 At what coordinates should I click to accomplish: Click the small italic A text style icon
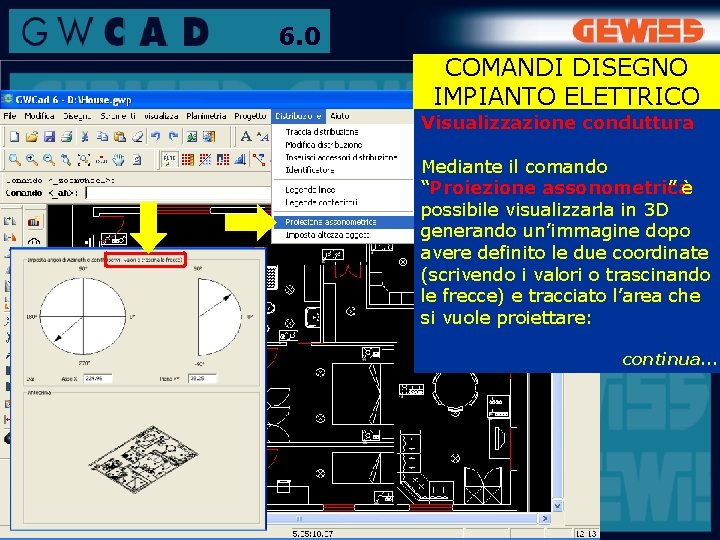point(263,136)
